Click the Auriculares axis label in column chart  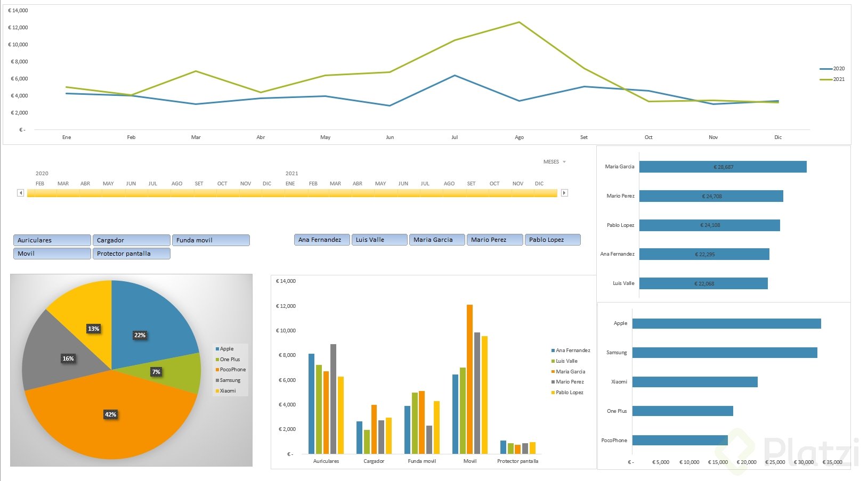click(326, 461)
